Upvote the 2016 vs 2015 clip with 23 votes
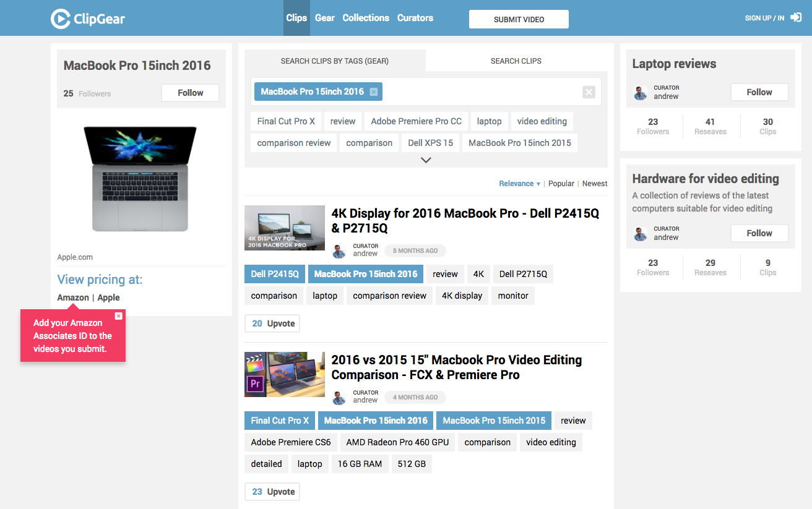The image size is (812, 509). tap(272, 492)
